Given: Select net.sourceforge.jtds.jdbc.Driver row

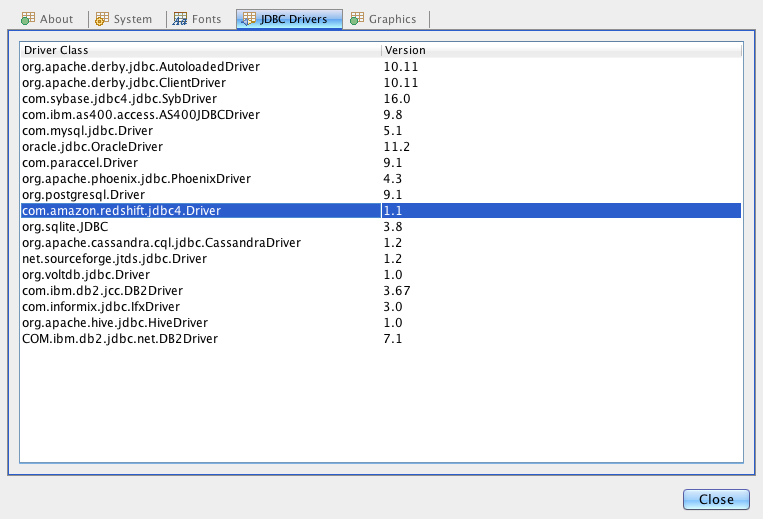Looking at the screenshot, I should point(381,259).
